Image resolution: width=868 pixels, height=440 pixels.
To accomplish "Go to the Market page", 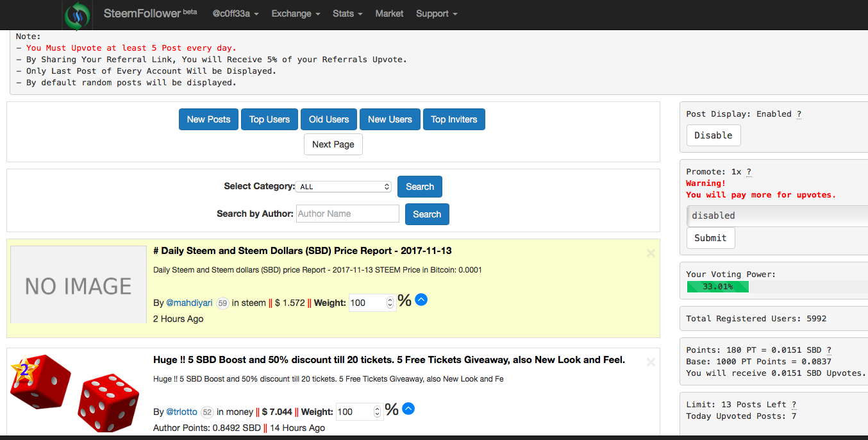I will (389, 13).
